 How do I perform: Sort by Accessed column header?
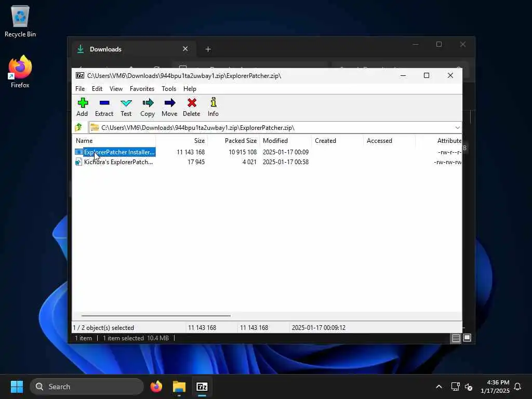390,140
